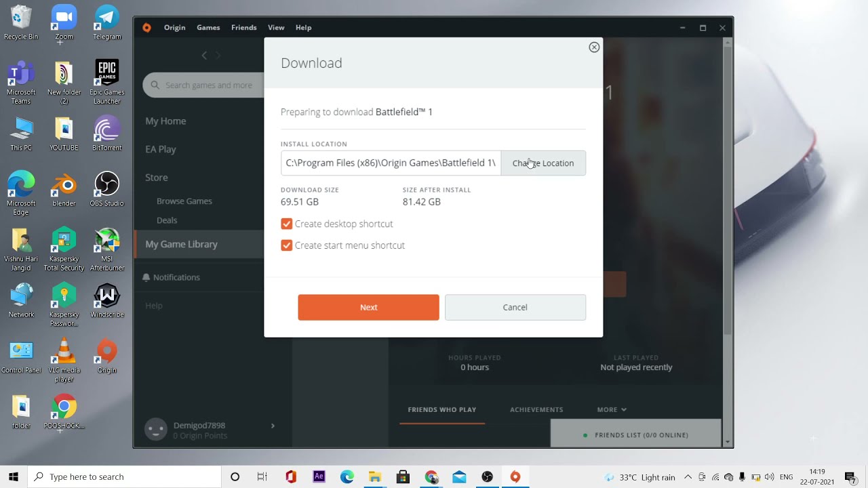Open the Help menu in menu bar
The height and width of the screenshot is (488, 868).
coord(303,28)
